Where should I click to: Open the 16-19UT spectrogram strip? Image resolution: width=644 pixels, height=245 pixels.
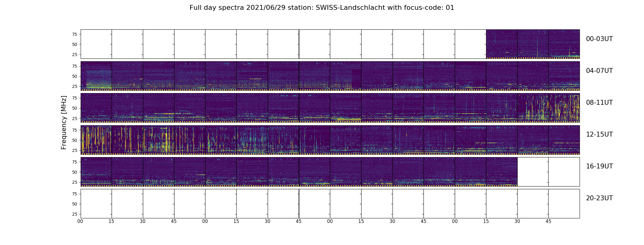[330, 171]
